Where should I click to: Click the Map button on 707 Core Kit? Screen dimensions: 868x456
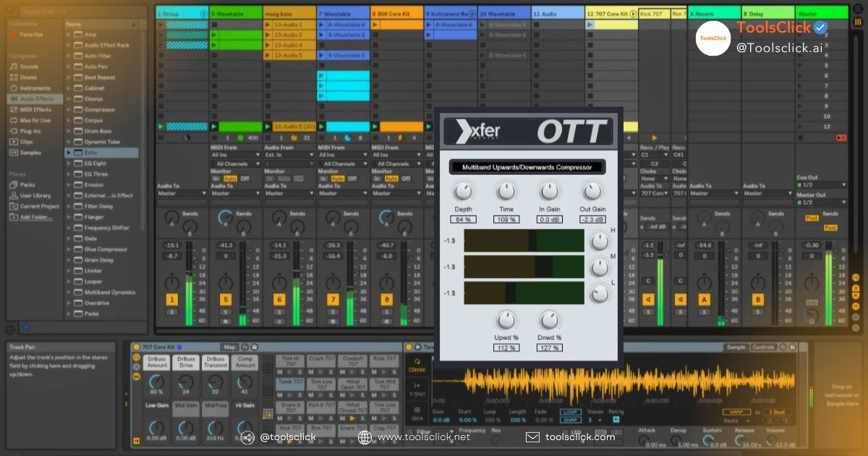[x=230, y=347]
